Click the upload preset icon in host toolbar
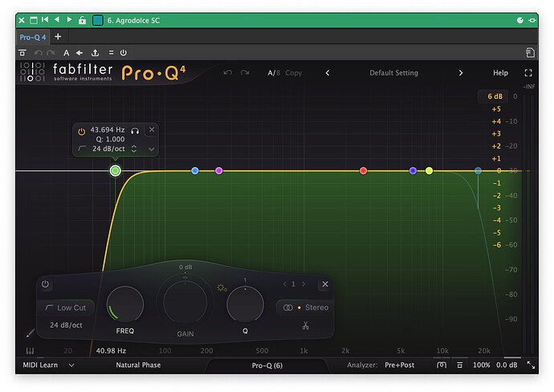Viewport: 554px width, 392px height. tap(95, 53)
